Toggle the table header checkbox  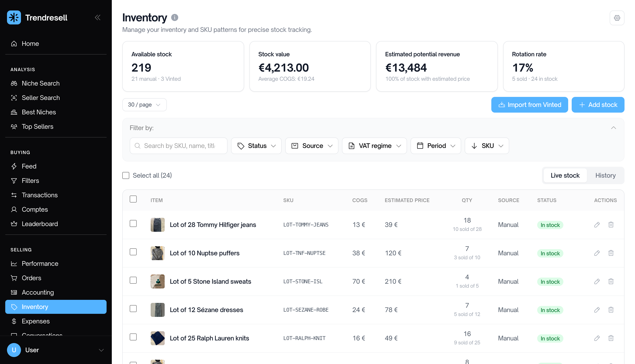(x=133, y=199)
